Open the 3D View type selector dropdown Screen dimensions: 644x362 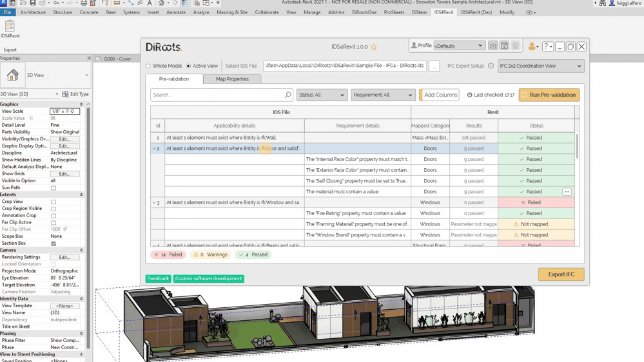pos(86,75)
